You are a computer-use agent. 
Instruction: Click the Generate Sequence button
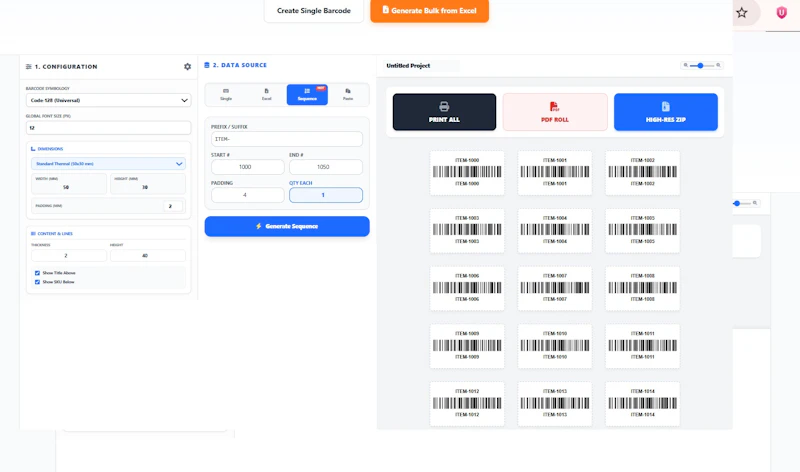pyautogui.click(x=287, y=226)
